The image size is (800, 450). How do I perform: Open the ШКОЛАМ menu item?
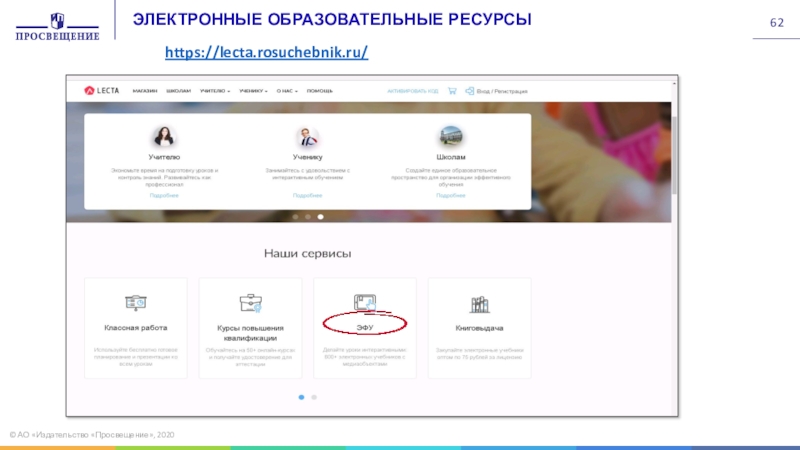coord(179,91)
